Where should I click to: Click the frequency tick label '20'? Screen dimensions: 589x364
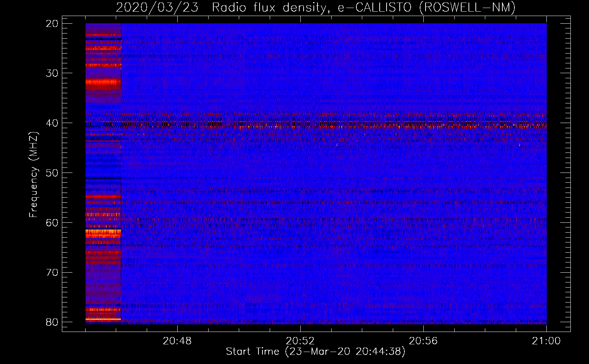(x=52, y=24)
